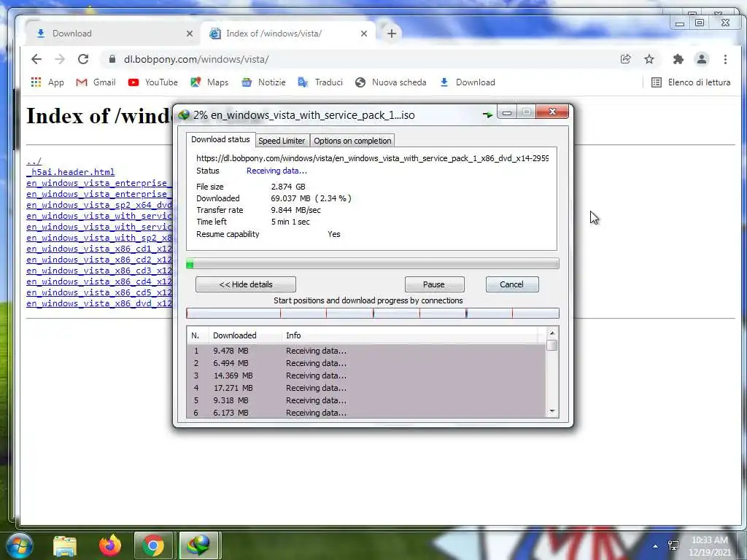Viewport: 747px width, 560px height.
Task: Switch to the Download tab
Action: [x=112, y=33]
